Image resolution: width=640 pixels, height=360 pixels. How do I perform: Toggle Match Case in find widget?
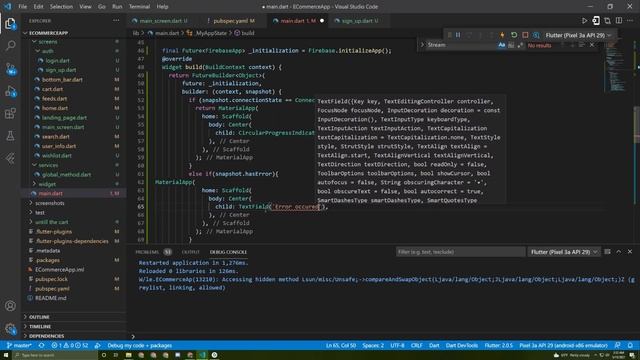502,45
